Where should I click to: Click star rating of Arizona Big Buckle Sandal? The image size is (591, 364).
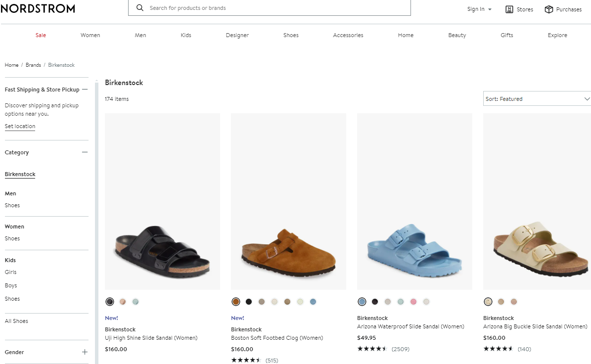(x=498, y=349)
